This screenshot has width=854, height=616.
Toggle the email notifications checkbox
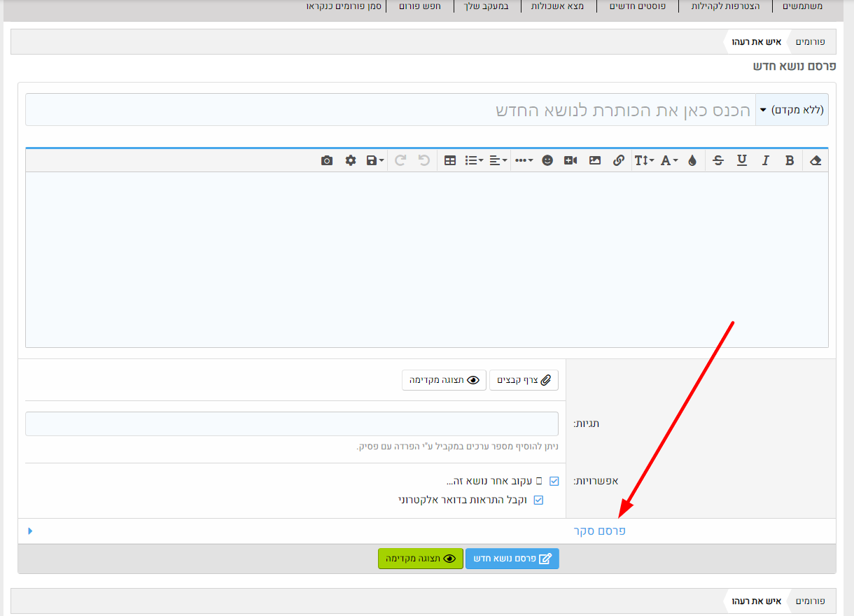tap(538, 500)
